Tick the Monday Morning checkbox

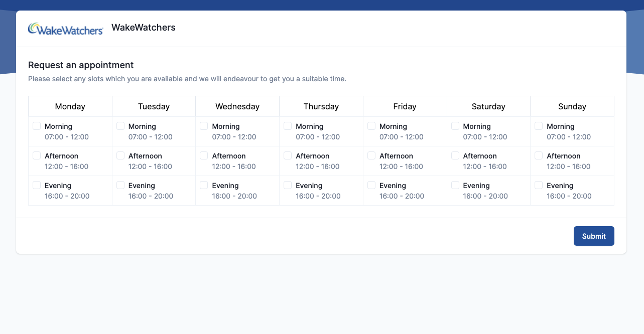pos(37,126)
